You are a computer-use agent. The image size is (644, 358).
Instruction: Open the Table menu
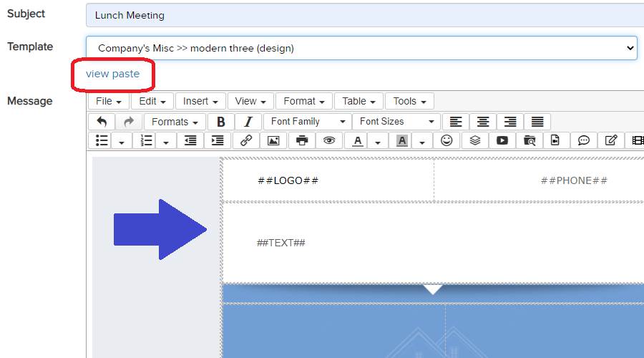358,101
